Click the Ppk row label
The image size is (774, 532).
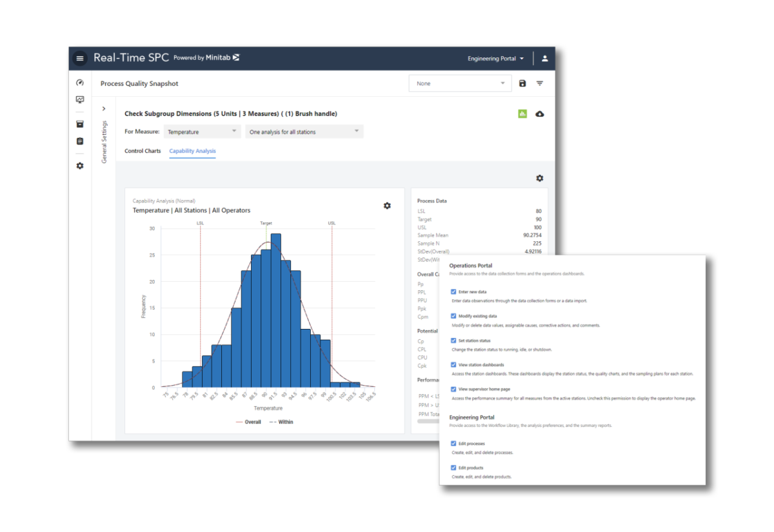pyautogui.click(x=422, y=308)
